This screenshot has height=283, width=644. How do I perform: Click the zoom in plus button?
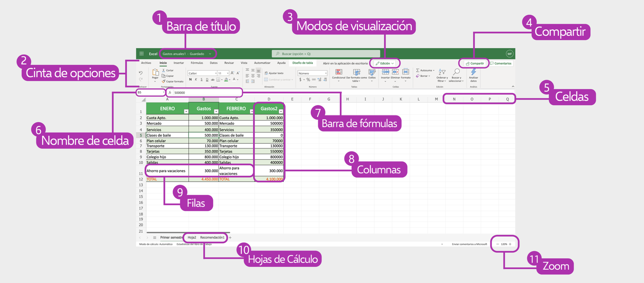510,244
